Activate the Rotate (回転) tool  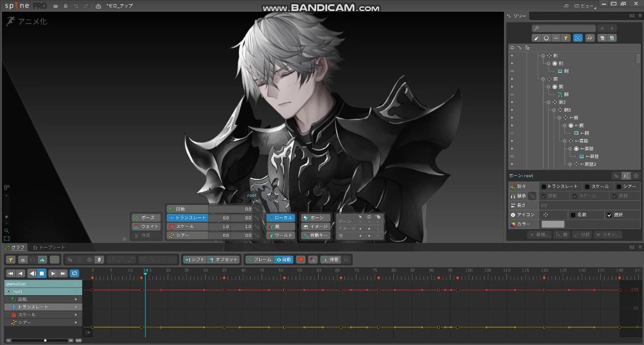tap(187, 209)
